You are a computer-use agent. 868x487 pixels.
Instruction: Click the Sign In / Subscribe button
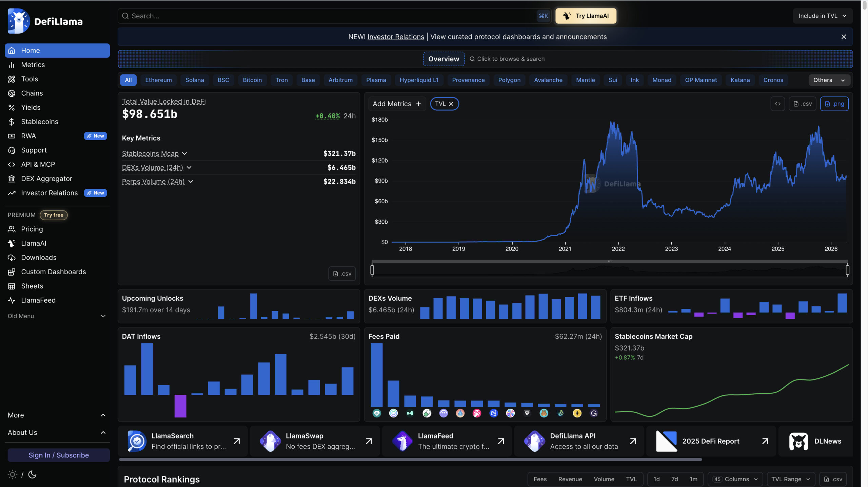[x=59, y=455]
